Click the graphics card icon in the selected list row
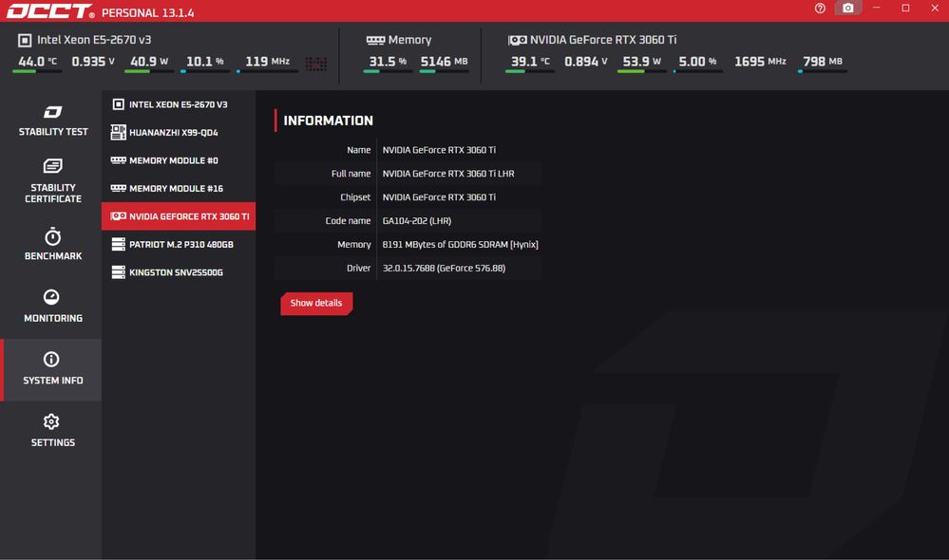The height and width of the screenshot is (560, 949). (119, 215)
